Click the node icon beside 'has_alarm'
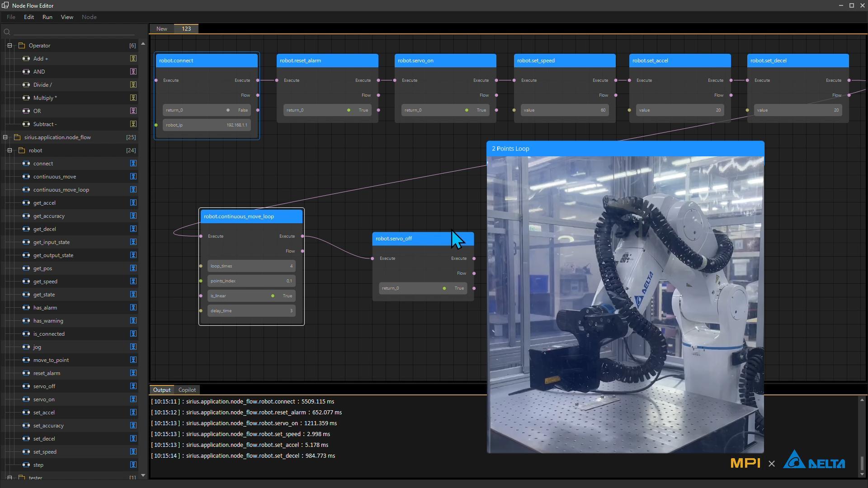The width and height of the screenshot is (868, 488). (x=26, y=308)
